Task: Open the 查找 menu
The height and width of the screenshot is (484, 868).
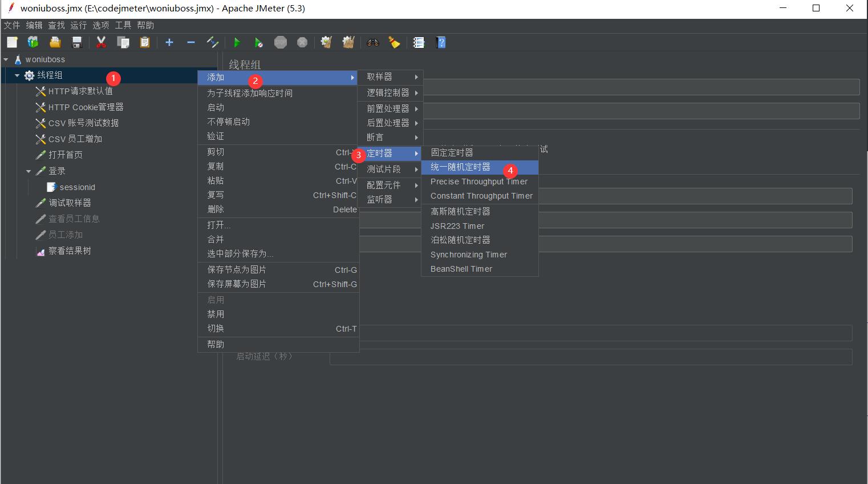Action: 56,25
